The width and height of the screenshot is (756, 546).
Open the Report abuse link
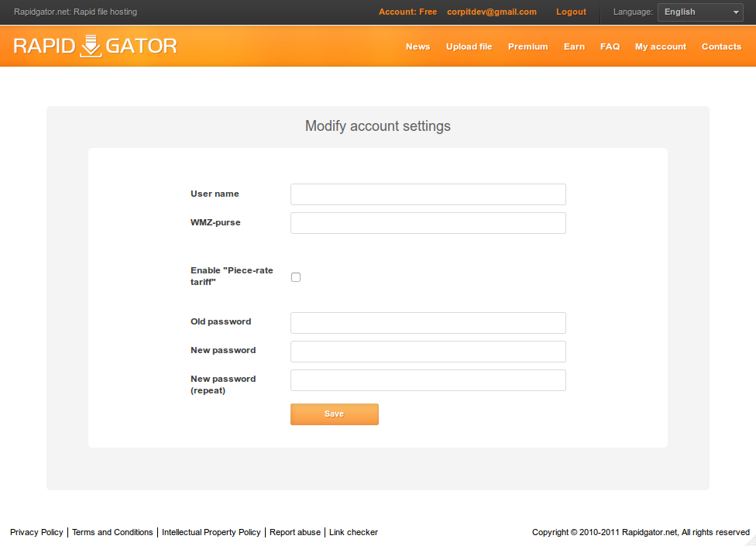click(x=294, y=532)
